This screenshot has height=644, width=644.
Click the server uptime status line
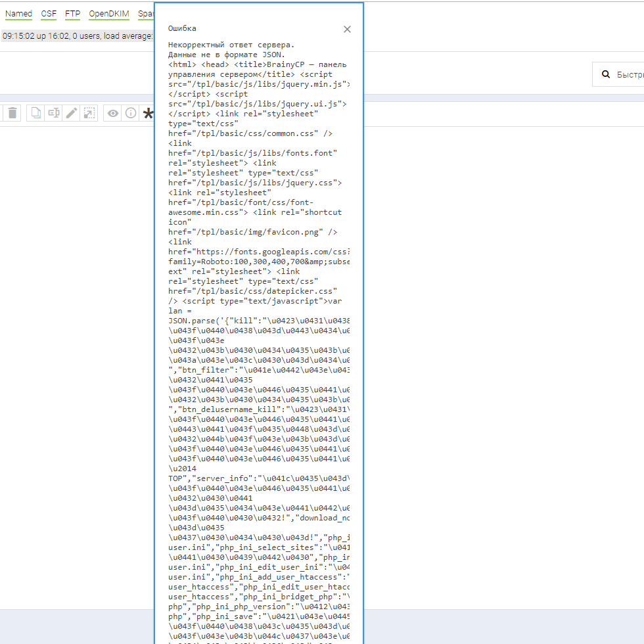coord(77,36)
